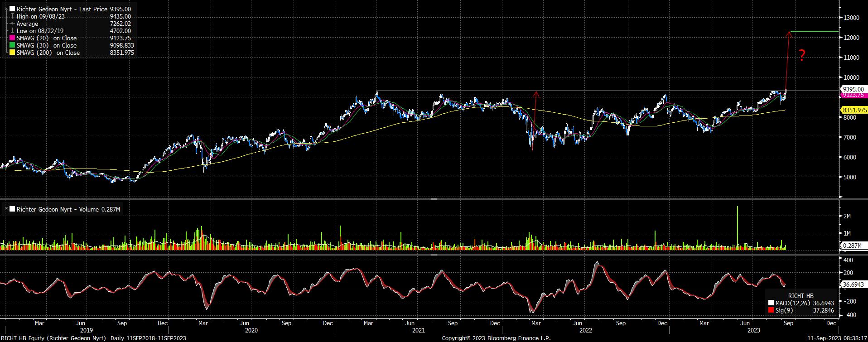
Task: Expand the Volume legend with plus box
Action: [6, 209]
